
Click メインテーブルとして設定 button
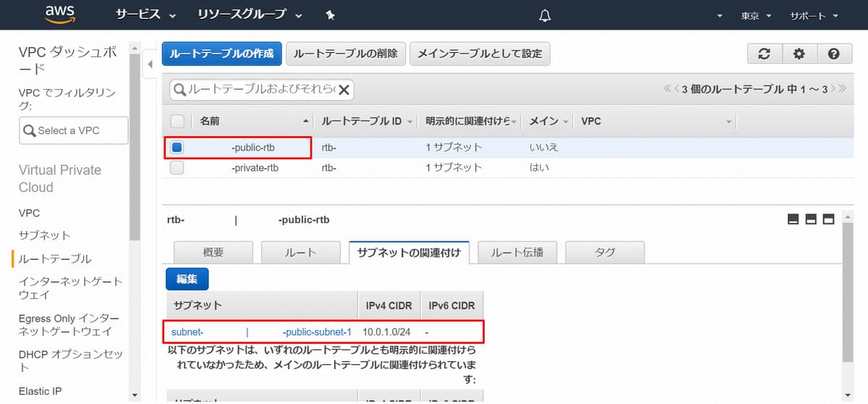[x=480, y=54]
